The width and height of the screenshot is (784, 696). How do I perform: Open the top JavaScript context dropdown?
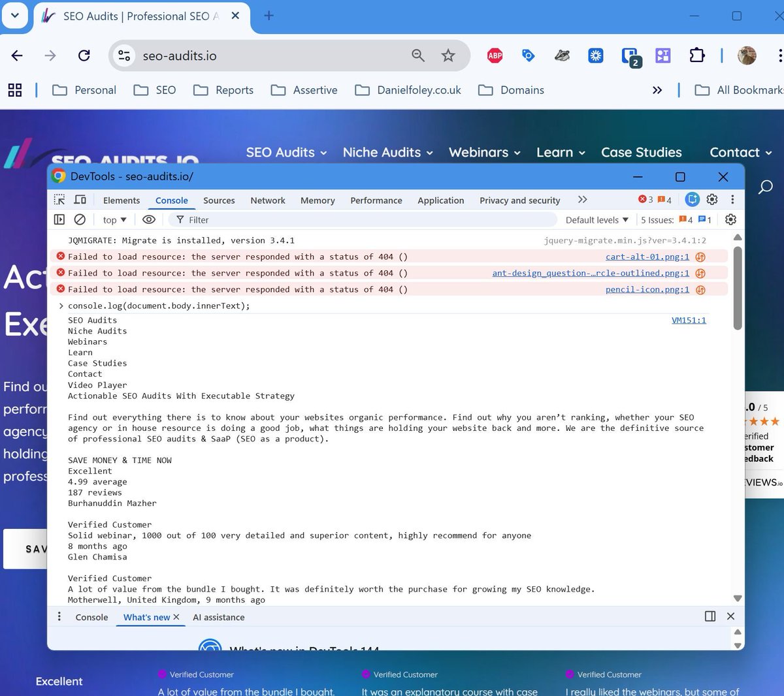pos(115,220)
